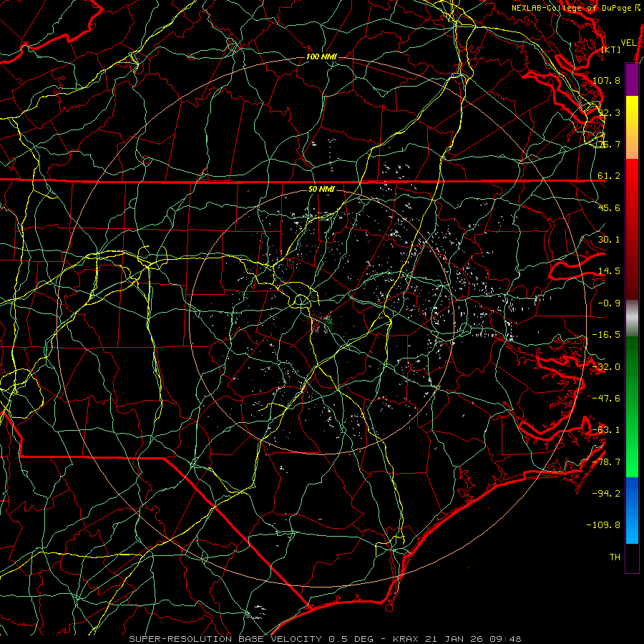Click the VEL legend title

628,43
